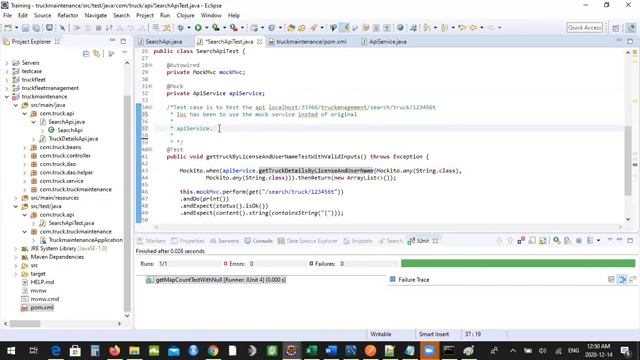Click the Open Perspective icon

[x=616, y=28]
